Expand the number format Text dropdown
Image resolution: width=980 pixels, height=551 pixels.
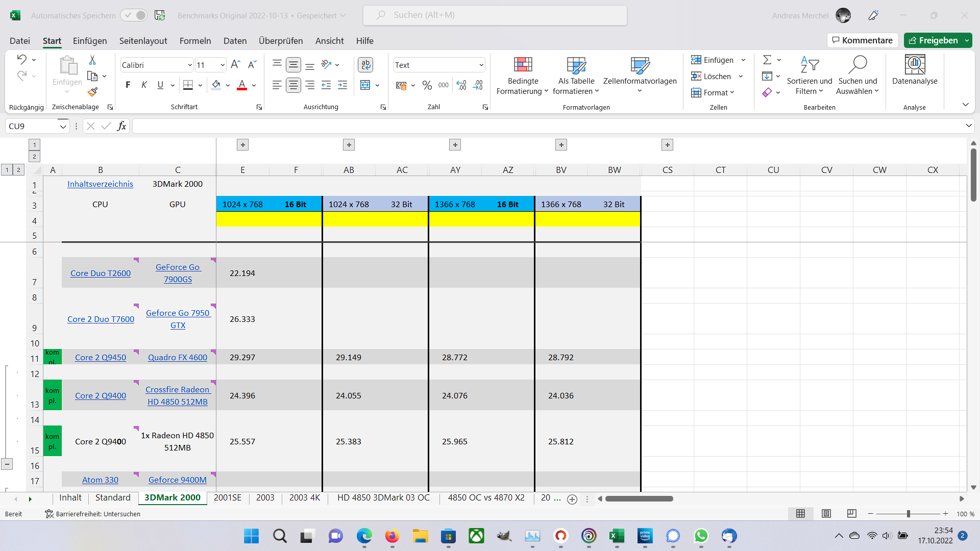481,65
